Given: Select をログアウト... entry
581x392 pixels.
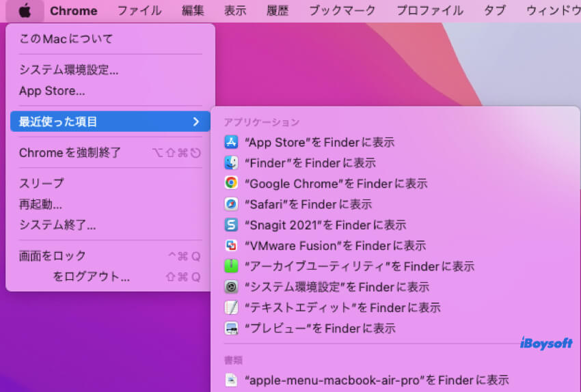Looking at the screenshot, I should pos(110,277).
